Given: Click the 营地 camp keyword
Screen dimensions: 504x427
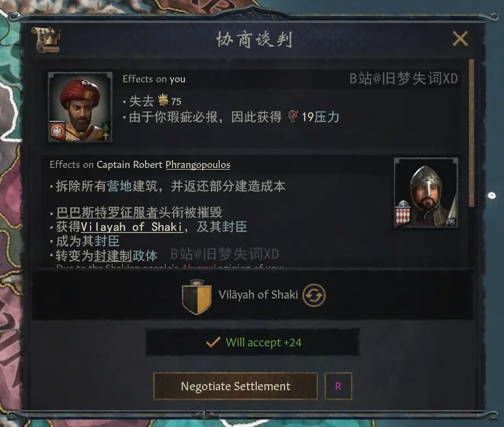Looking at the screenshot, I should [119, 186].
